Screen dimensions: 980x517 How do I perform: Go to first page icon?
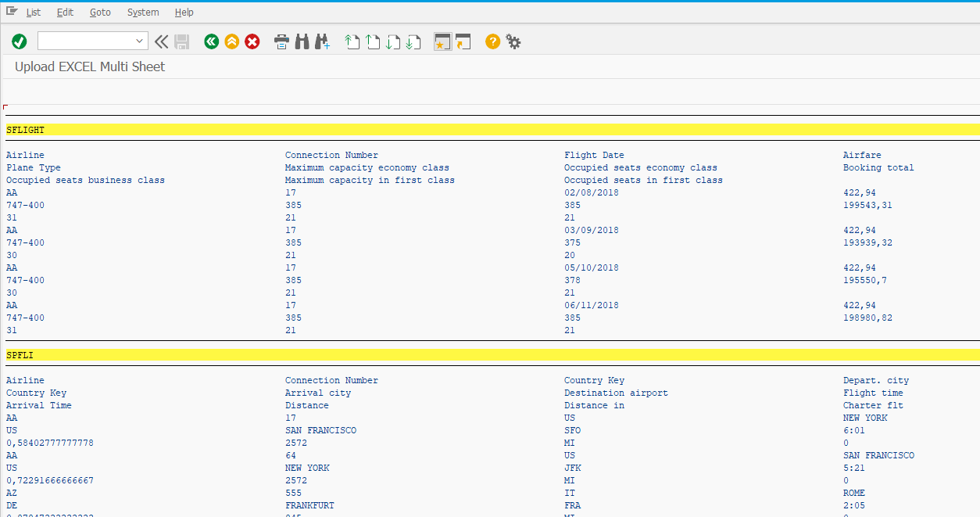coord(352,41)
